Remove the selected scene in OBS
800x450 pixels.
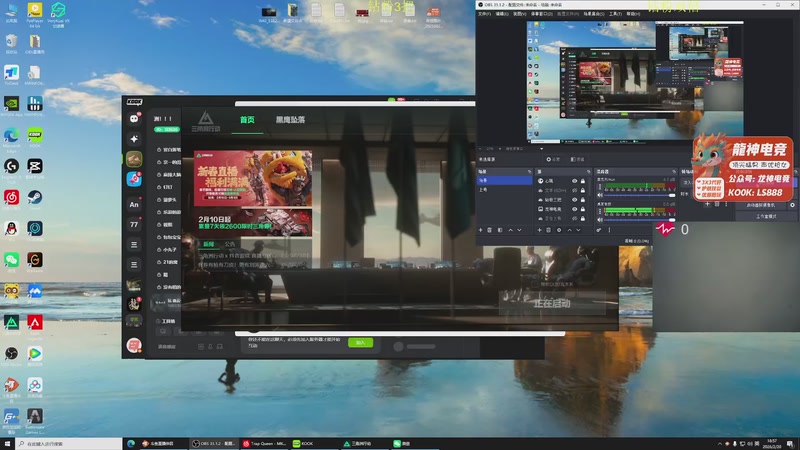[490, 230]
